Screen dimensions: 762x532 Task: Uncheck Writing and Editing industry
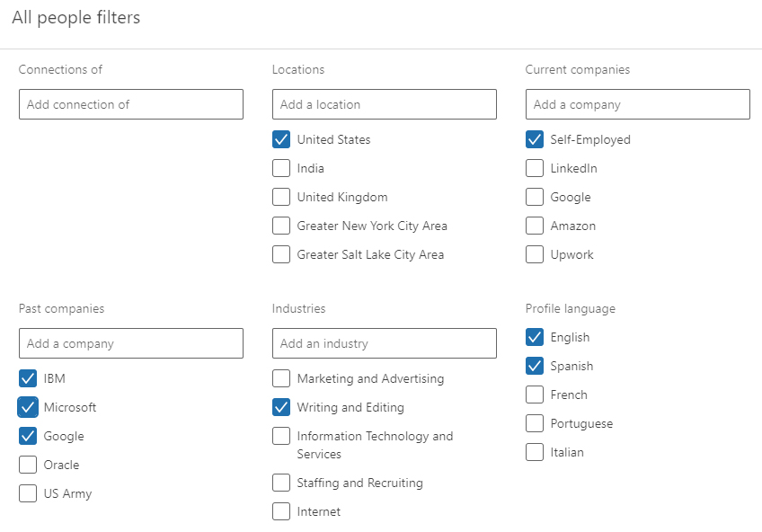281,407
